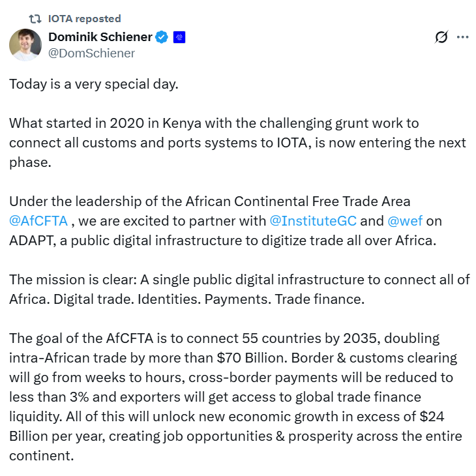
Task: Open the blue verified checkmark badge
Action: [162, 37]
